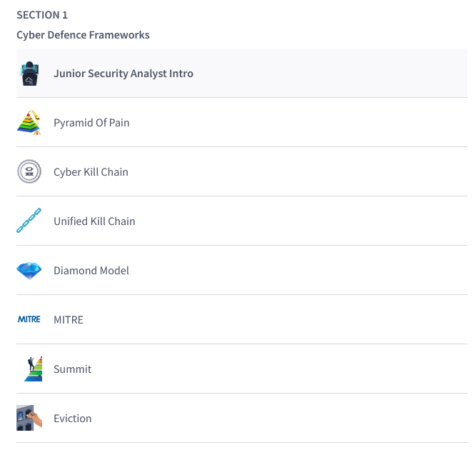Image resolution: width=476 pixels, height=455 pixels.
Task: Go to the Cyber Kill Chain room
Action: pyautogui.click(x=91, y=172)
